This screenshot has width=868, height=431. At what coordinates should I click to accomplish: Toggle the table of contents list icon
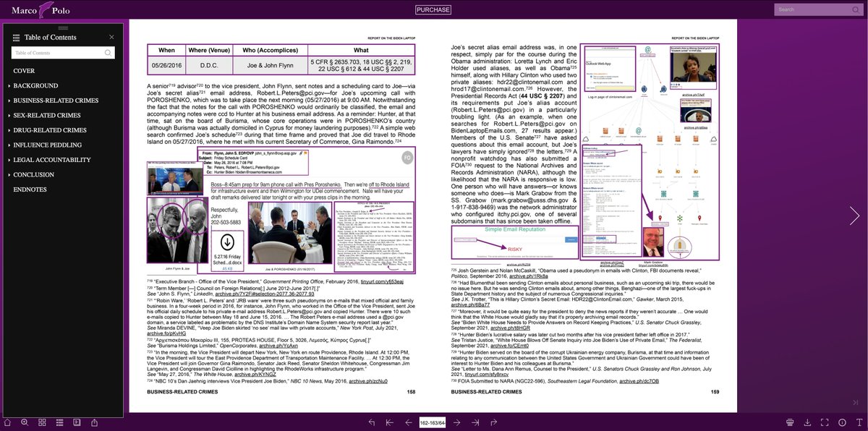[x=59, y=422]
